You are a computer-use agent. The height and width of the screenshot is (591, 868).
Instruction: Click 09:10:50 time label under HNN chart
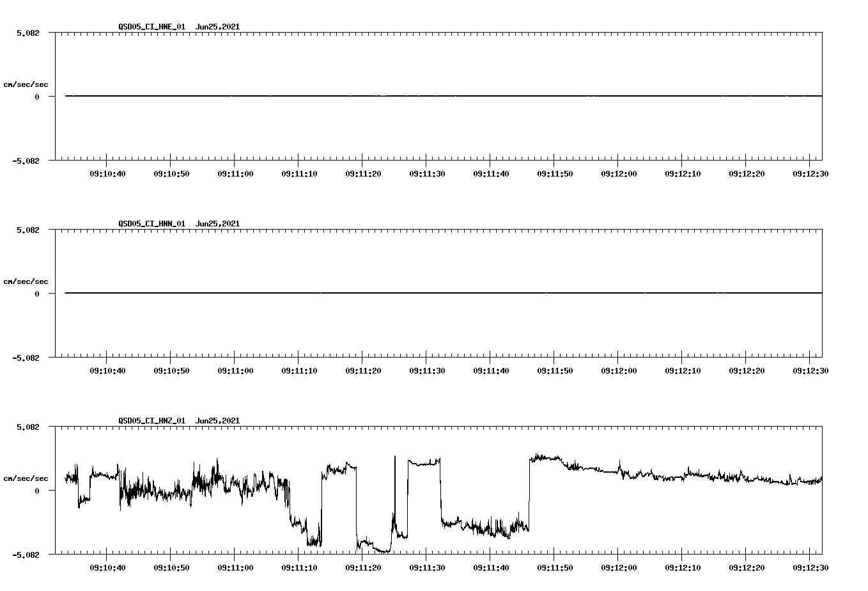171,371
